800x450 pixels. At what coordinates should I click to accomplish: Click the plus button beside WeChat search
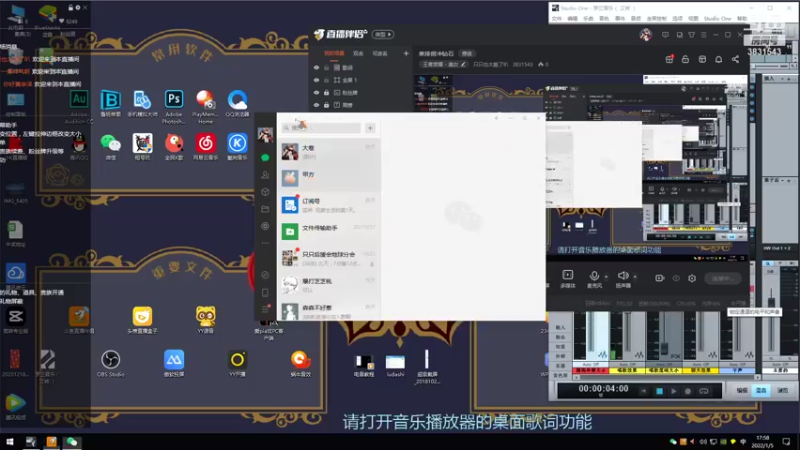[370, 128]
